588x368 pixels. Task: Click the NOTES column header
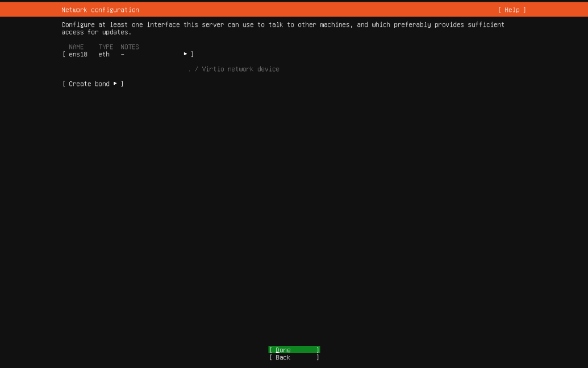(130, 47)
